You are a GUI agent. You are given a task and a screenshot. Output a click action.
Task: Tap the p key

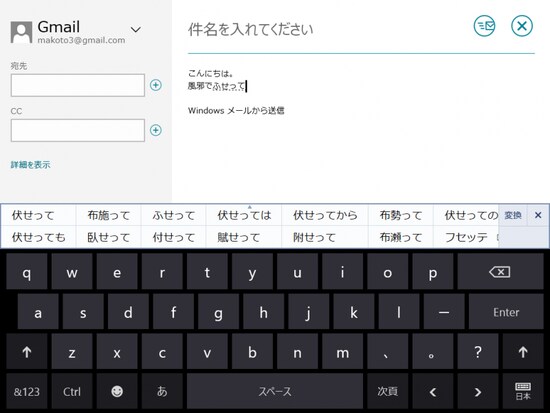[433, 272]
